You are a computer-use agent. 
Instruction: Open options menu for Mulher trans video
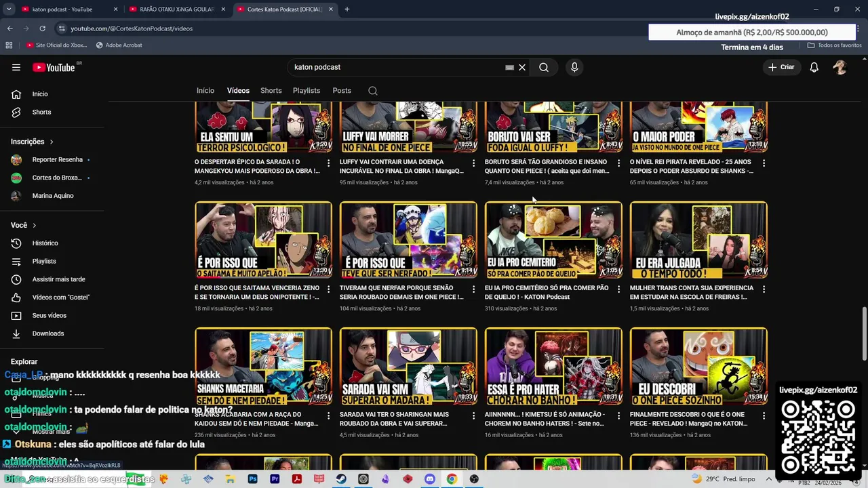pyautogui.click(x=764, y=289)
